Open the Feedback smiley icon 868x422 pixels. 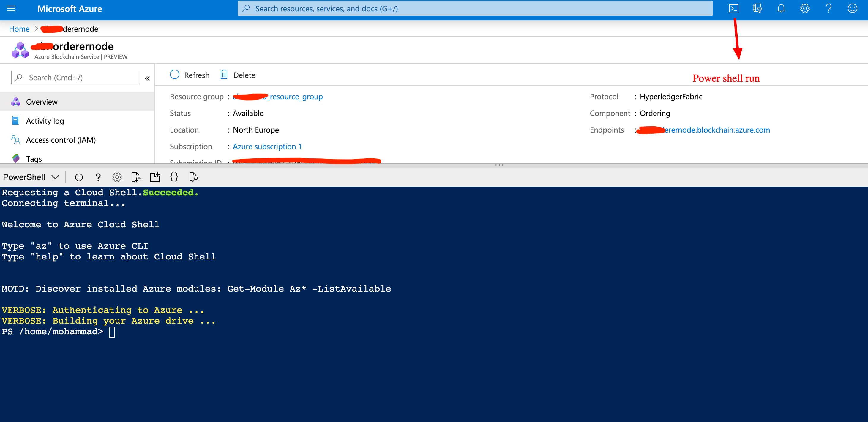pyautogui.click(x=853, y=8)
